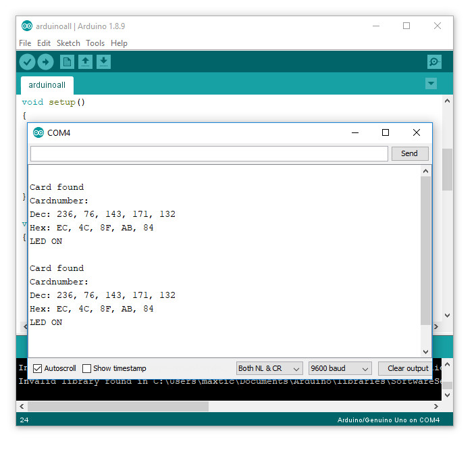
Task: Open the 9600 baud rate dropdown
Action: (x=340, y=368)
